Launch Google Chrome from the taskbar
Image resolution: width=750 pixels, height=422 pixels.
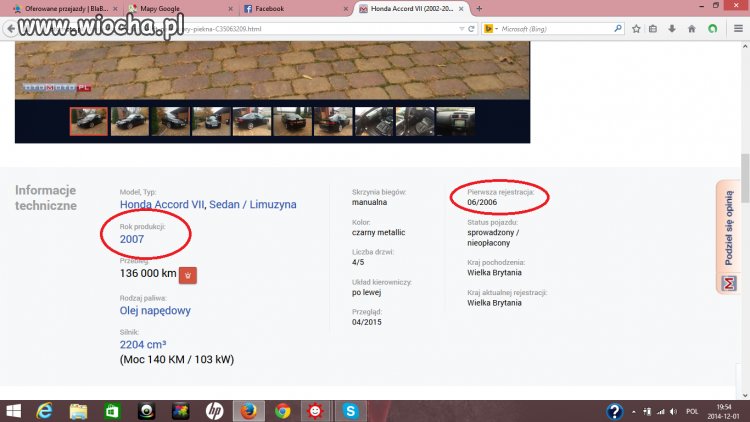coord(283,411)
